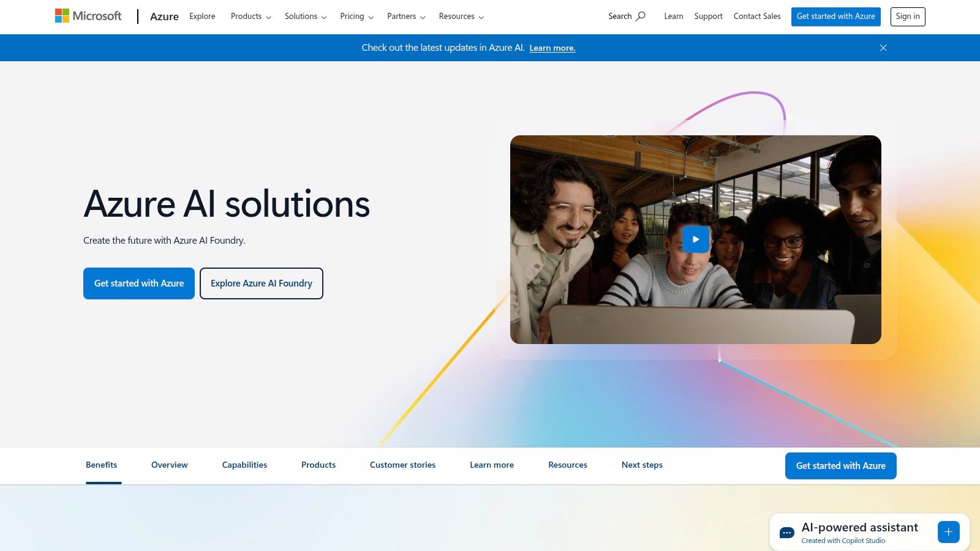Click Create the future with Azure AI Foundry text
The height and width of the screenshot is (551, 980).
164,241
